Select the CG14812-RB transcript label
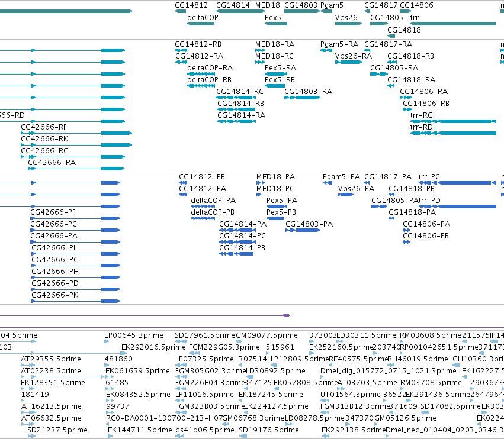Viewport: 504px width, 439px height. pos(198,44)
